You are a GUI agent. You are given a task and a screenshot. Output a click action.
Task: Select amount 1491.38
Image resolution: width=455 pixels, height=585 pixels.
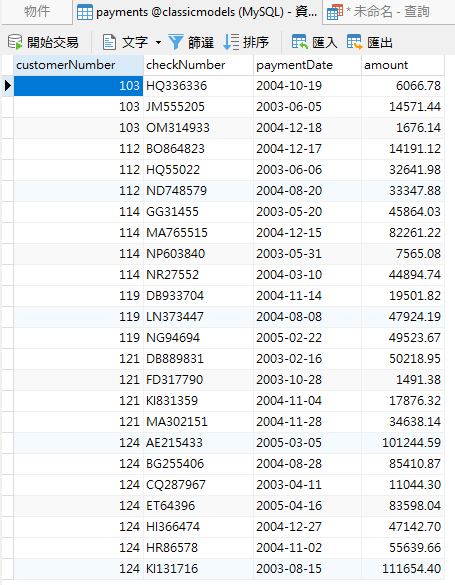click(403, 380)
